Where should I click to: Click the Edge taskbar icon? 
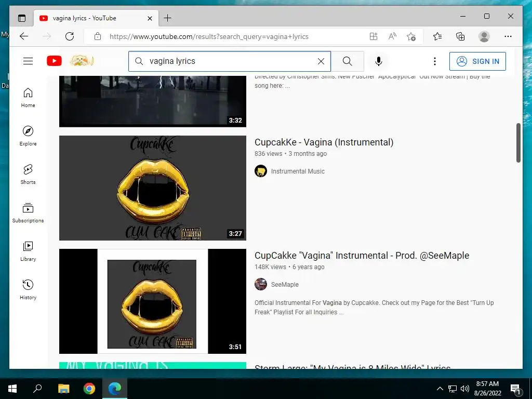115,389
